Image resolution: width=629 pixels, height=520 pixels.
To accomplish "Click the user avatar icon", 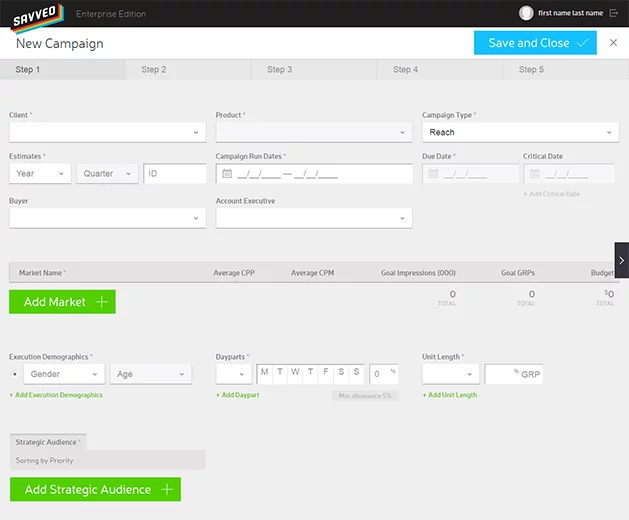I will click(526, 13).
